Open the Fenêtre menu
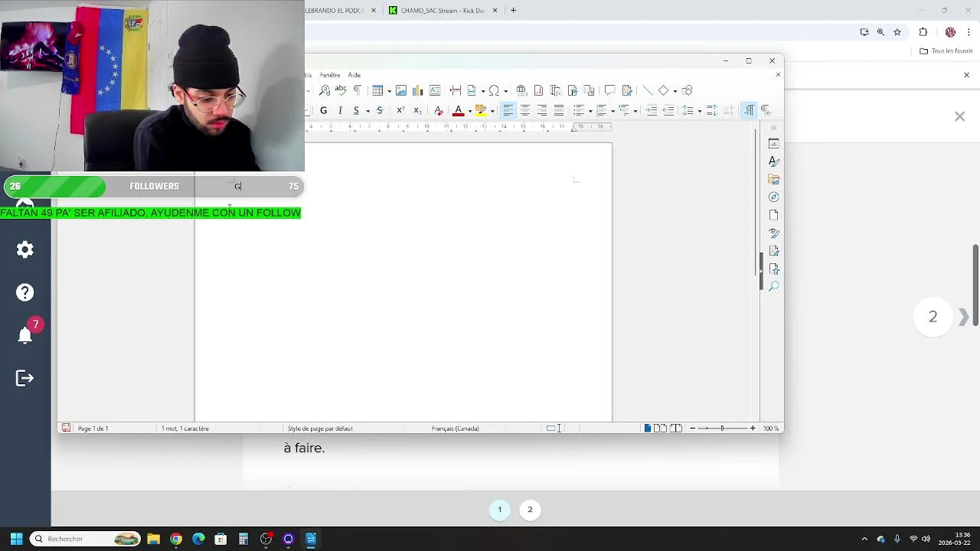This screenshot has width=980, height=551. (x=330, y=75)
